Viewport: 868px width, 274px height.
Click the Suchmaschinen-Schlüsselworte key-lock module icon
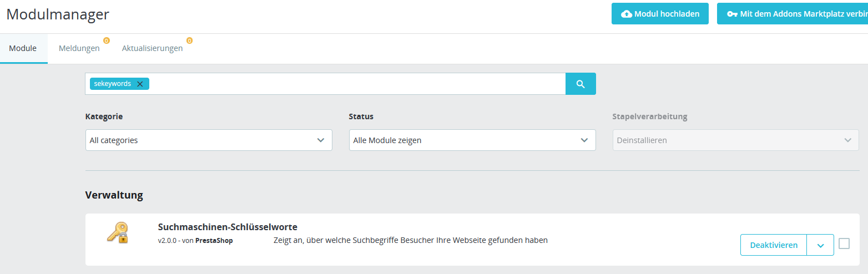[117, 232]
